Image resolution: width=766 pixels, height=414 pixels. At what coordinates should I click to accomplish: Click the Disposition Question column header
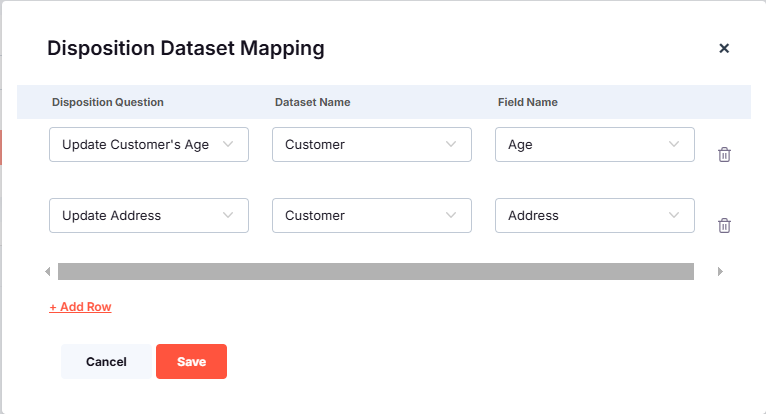tap(108, 102)
